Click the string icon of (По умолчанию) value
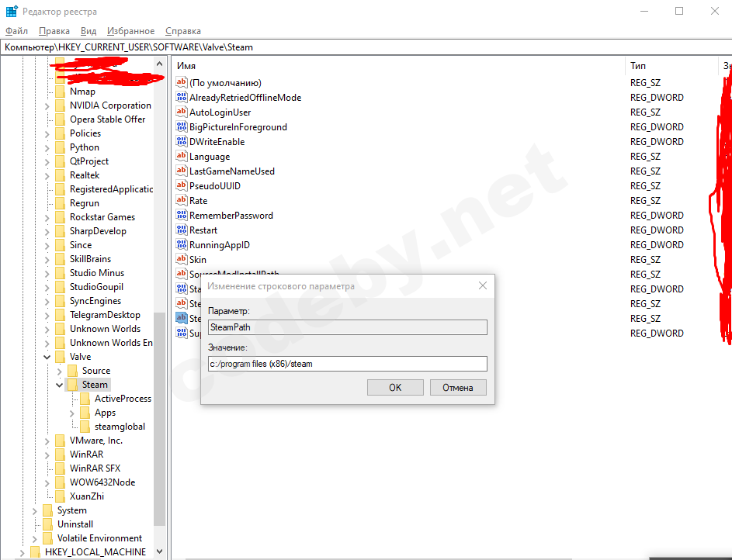 click(x=181, y=82)
